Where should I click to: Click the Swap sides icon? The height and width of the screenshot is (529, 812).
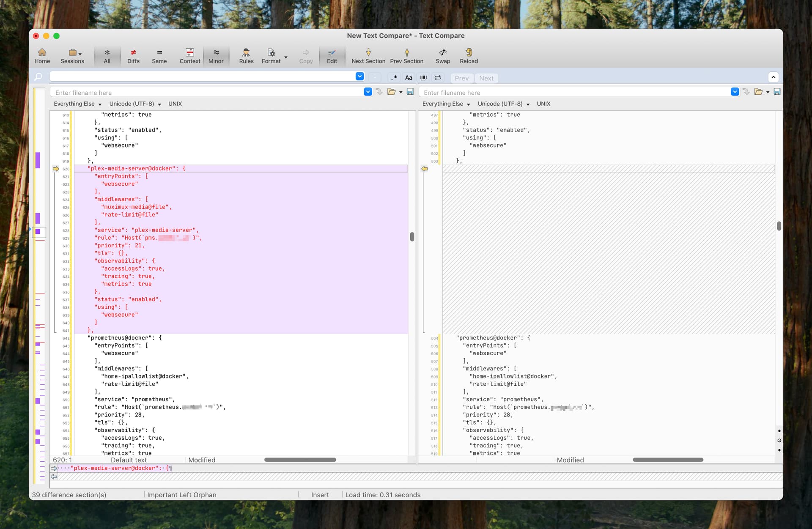click(x=442, y=56)
